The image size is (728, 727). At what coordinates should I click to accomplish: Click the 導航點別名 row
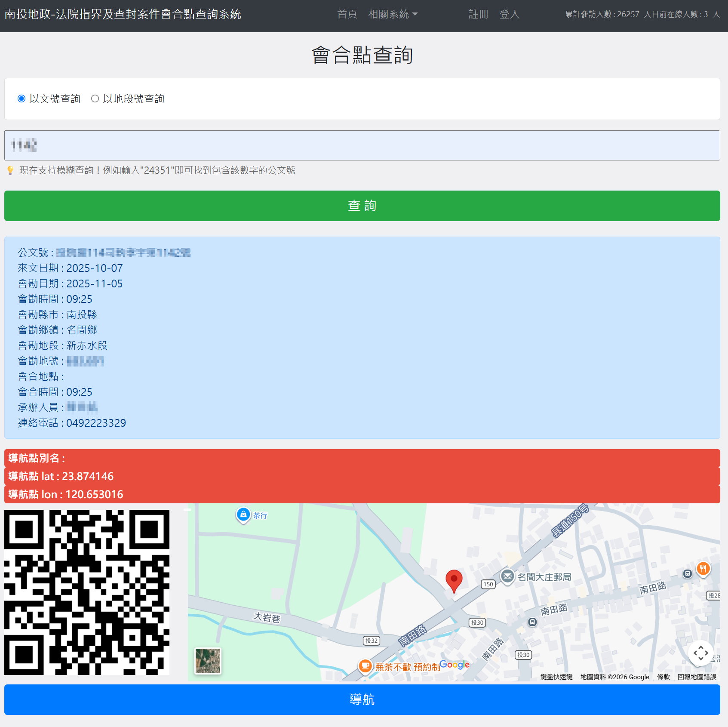(x=362, y=458)
